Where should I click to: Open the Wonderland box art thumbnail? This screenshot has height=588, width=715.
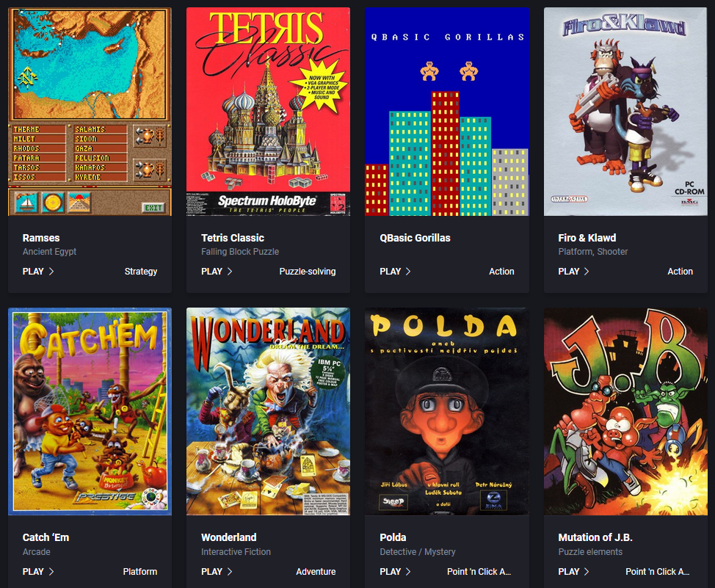coord(268,412)
